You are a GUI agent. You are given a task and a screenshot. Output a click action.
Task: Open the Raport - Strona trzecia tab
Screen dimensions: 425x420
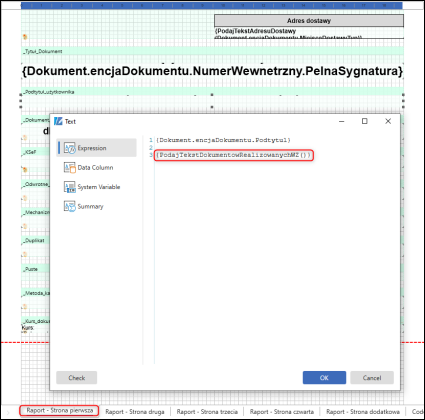point(207,412)
